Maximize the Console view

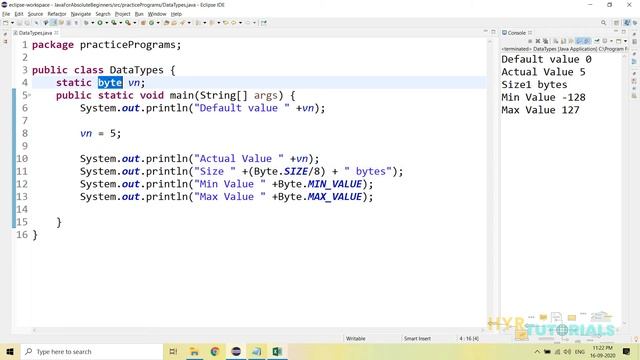pos(624,31)
